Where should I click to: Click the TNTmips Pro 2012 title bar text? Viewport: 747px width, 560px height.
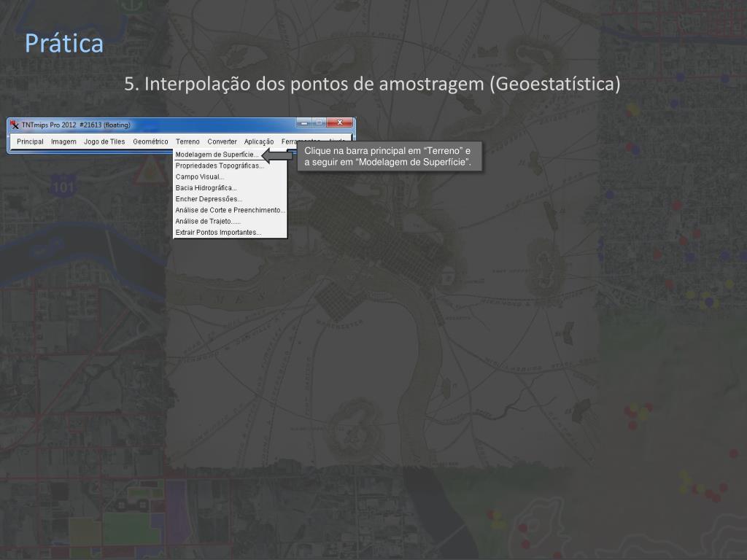click(76, 125)
